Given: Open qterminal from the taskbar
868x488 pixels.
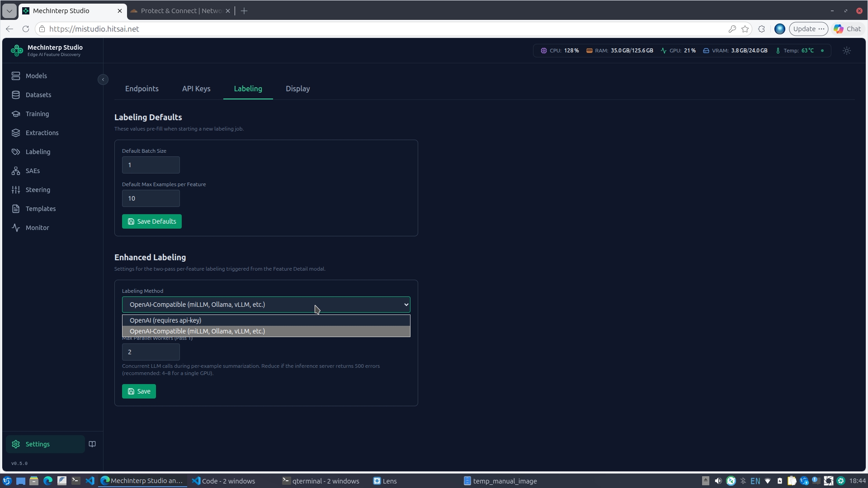Looking at the screenshot, I should [321, 481].
